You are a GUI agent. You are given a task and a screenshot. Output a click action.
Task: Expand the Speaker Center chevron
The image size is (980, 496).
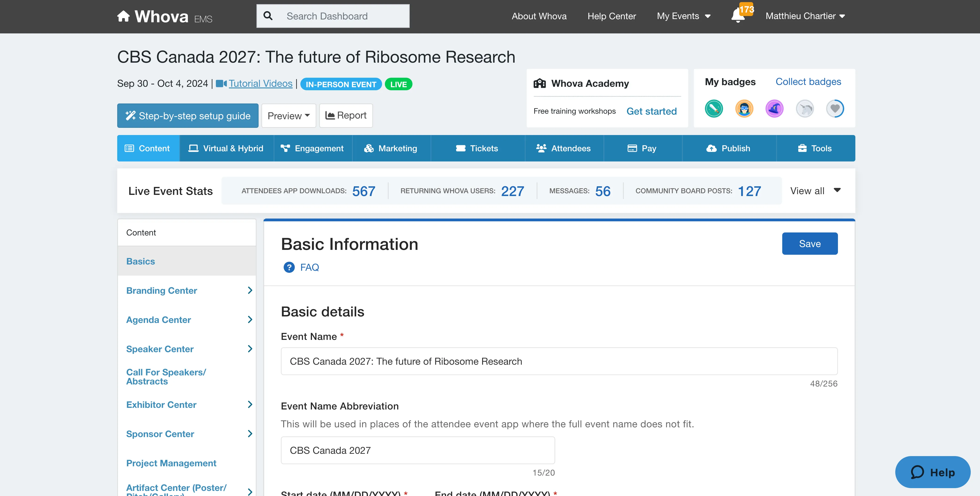pos(250,349)
